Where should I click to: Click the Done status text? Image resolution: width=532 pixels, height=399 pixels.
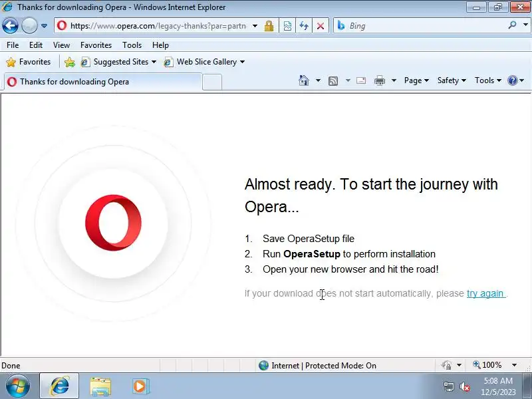11,365
